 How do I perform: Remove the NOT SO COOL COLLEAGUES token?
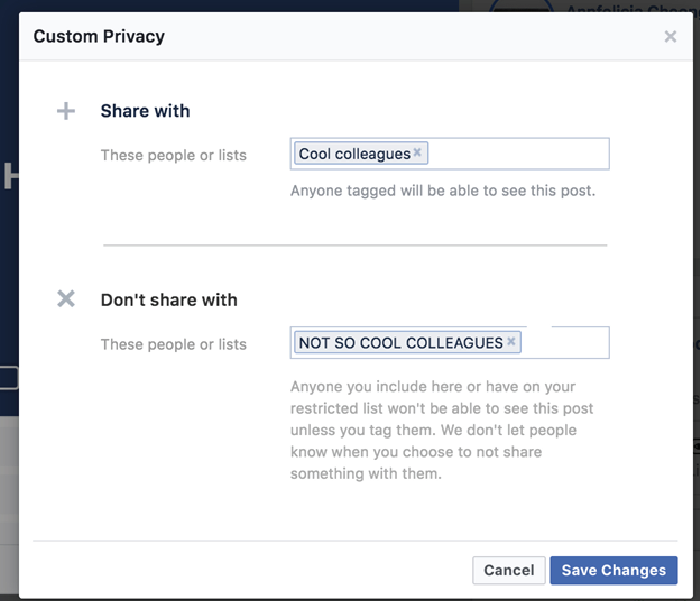click(511, 341)
